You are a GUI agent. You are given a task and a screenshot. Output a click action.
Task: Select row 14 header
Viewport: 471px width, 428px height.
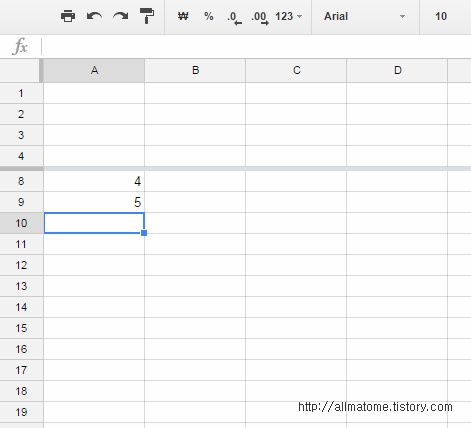(x=21, y=307)
